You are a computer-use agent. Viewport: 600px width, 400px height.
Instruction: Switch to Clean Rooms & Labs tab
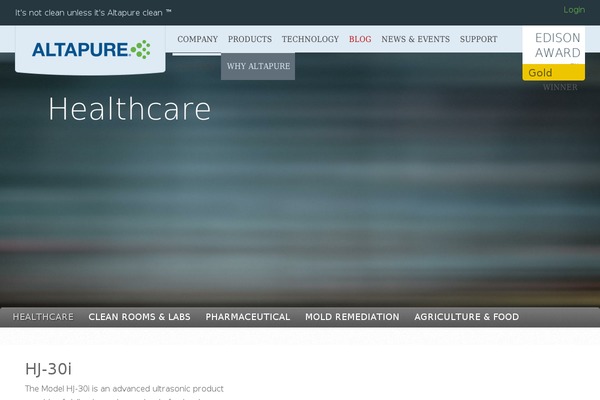(139, 317)
